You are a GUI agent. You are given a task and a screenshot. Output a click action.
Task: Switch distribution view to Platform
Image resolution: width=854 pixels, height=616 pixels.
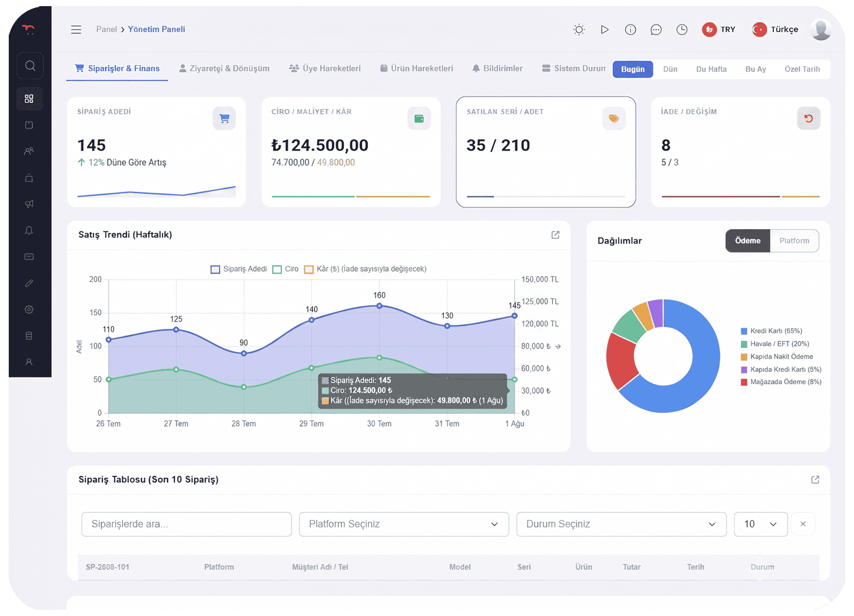pos(794,241)
